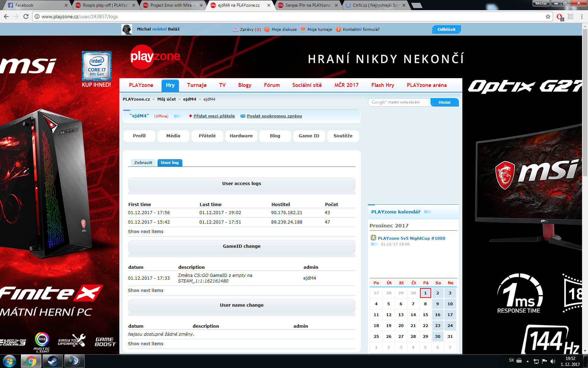
Task: Bookmark the page with the star icon
Action: pyautogui.click(x=548, y=16)
